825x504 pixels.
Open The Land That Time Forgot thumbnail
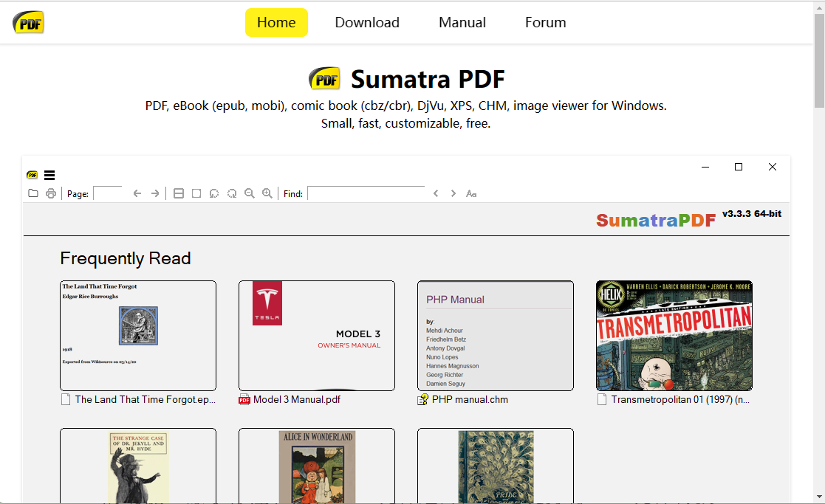pos(138,335)
